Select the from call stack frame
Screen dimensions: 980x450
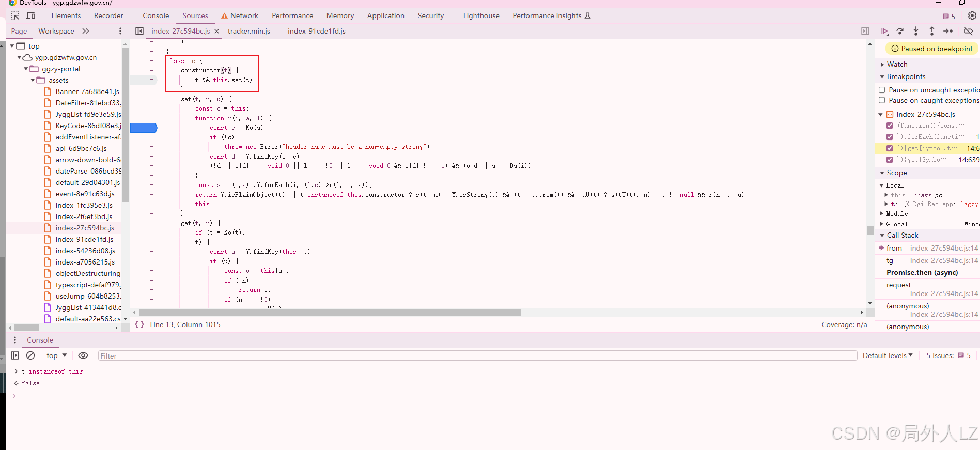tap(927, 248)
